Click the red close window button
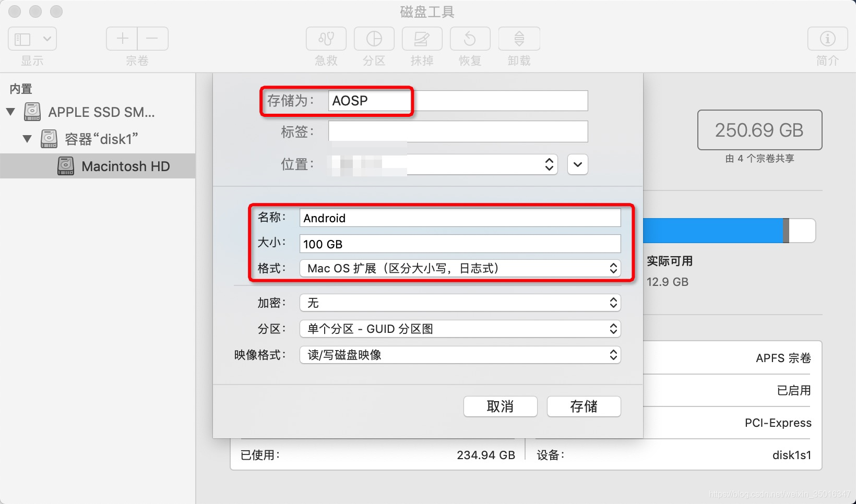 [x=15, y=11]
